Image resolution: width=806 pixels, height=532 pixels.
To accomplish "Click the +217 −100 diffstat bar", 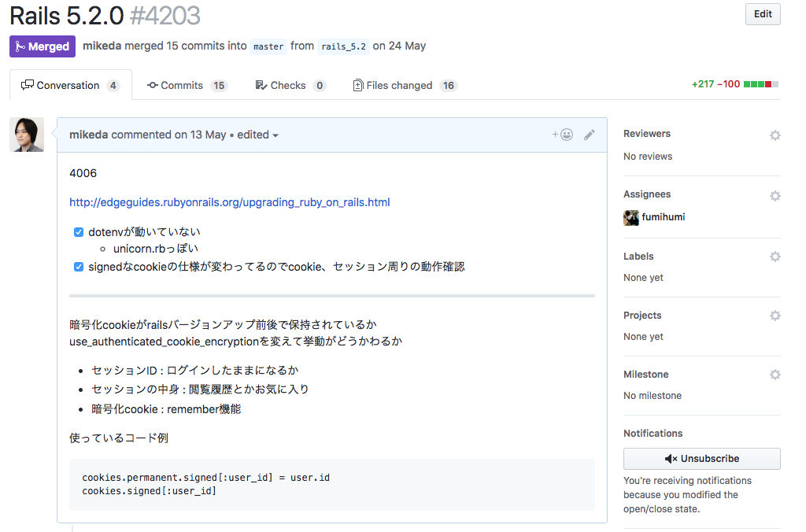I will [x=734, y=84].
